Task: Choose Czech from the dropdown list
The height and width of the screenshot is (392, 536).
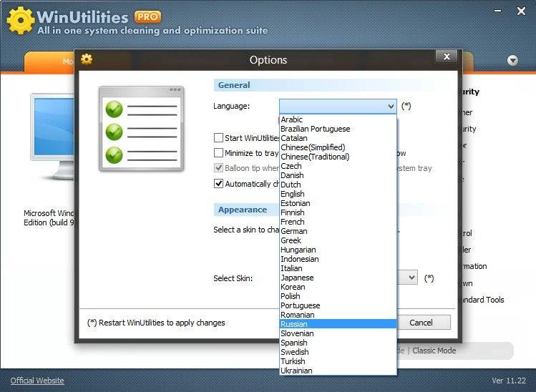Action: 338,166
